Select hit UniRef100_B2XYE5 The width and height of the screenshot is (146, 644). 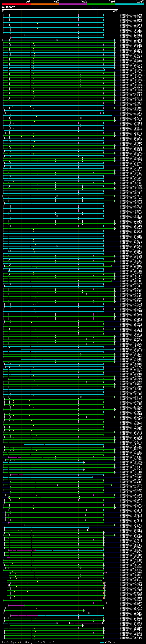[x=131, y=35]
